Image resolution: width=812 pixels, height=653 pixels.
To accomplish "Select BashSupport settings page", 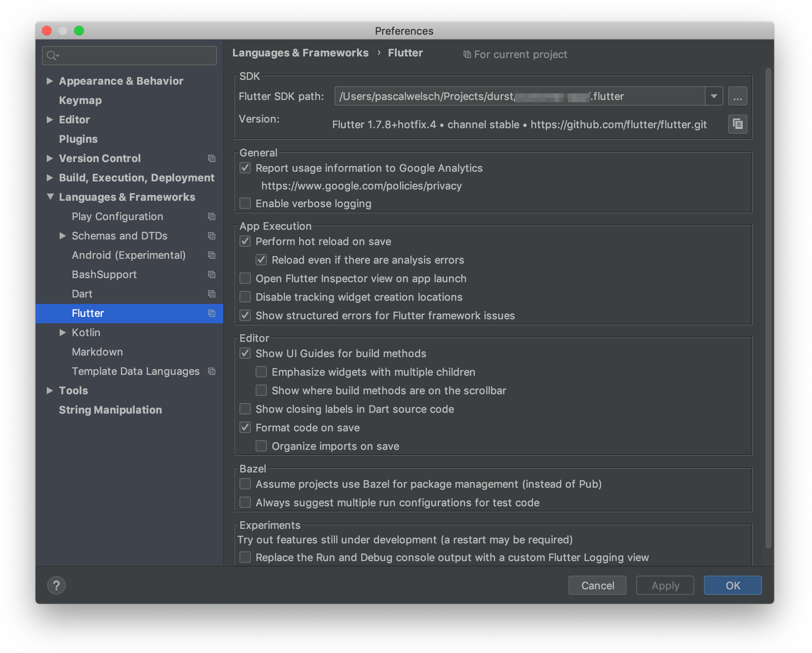I will point(104,275).
